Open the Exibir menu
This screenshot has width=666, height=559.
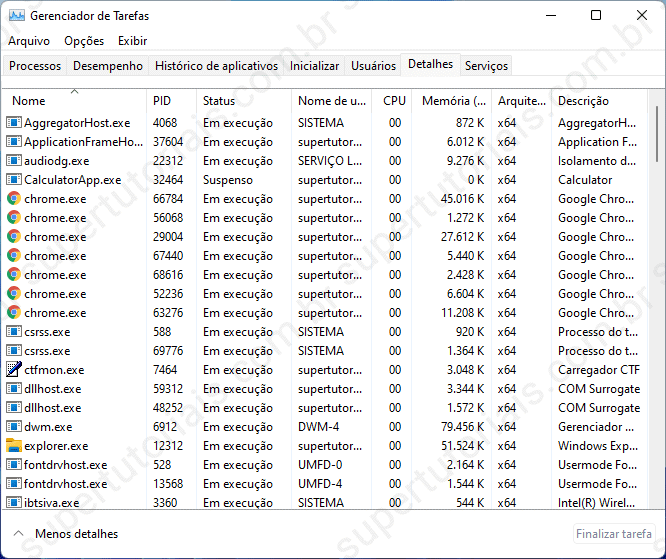point(132,41)
